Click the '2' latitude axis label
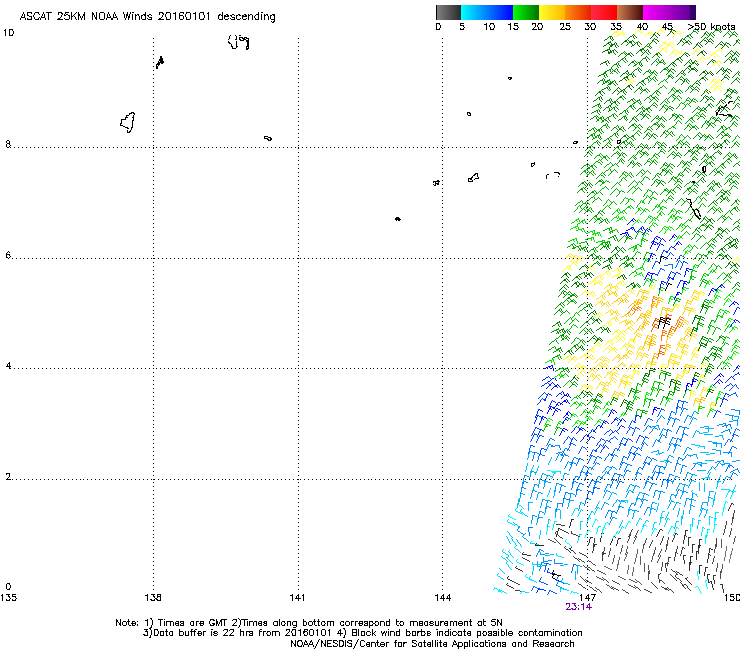This screenshot has height=650, width=740. 8,477
